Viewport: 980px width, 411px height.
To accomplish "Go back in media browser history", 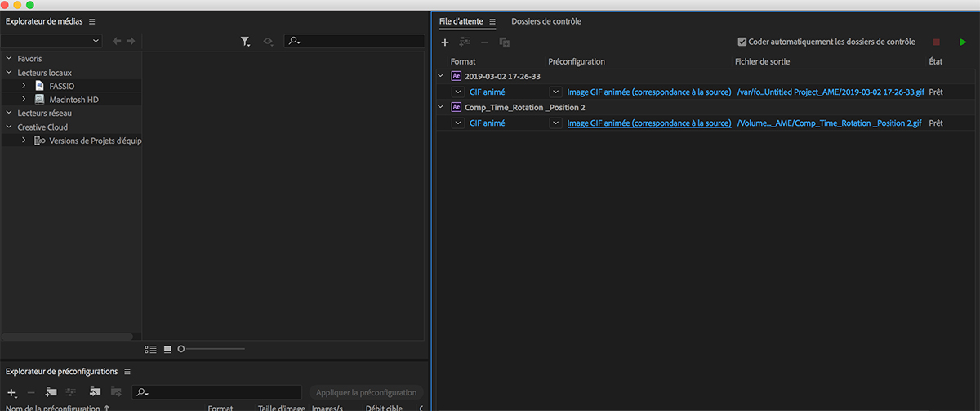I will point(117,41).
